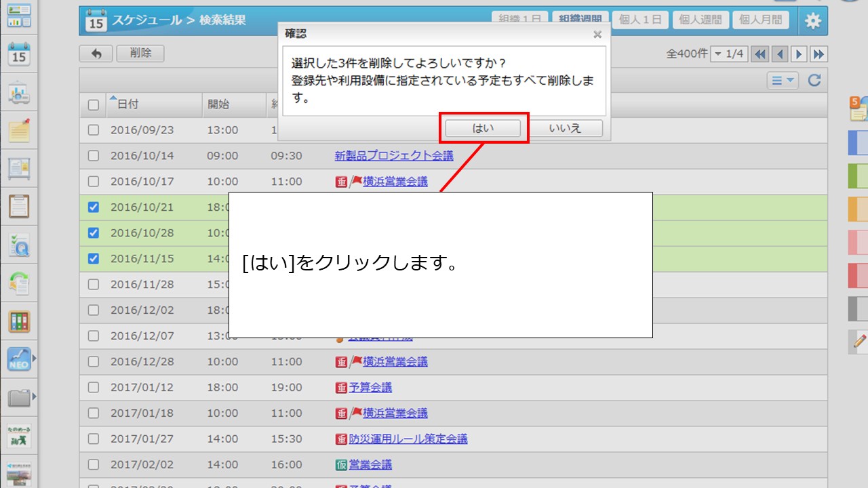Open the yellow memo note sidebar icon

tap(19, 130)
